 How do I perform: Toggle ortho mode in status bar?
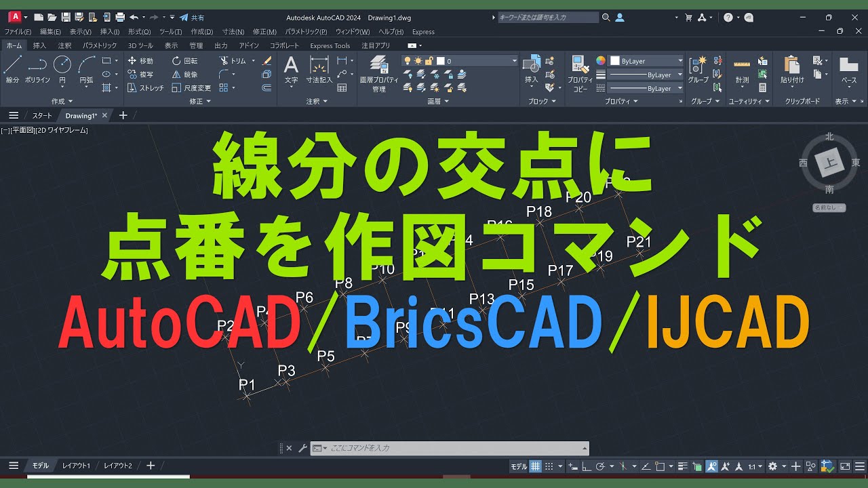[587, 466]
